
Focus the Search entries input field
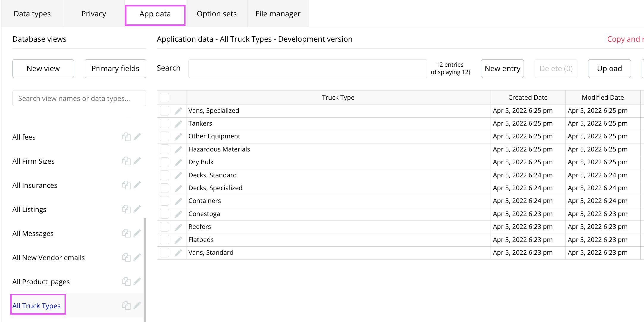[307, 68]
